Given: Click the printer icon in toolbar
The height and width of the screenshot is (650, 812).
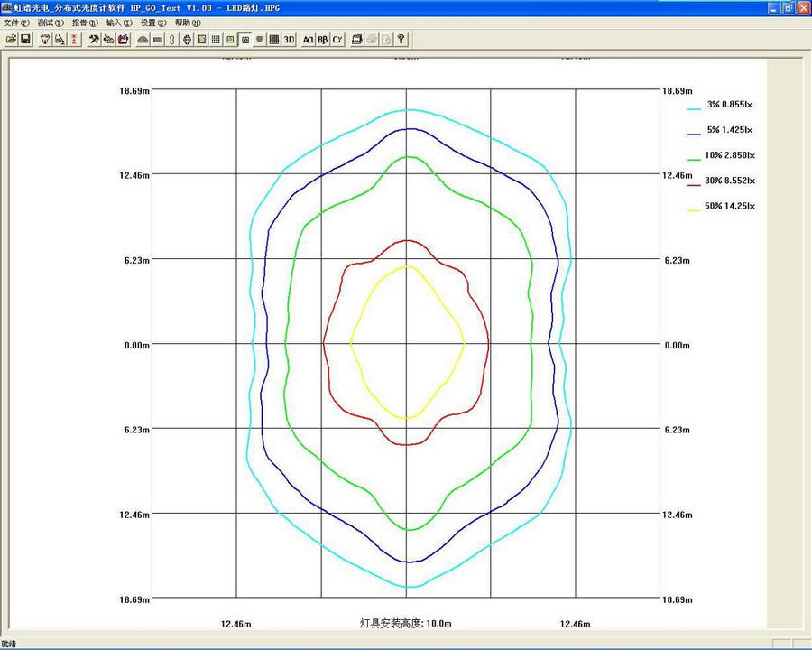Looking at the screenshot, I should click(x=357, y=40).
